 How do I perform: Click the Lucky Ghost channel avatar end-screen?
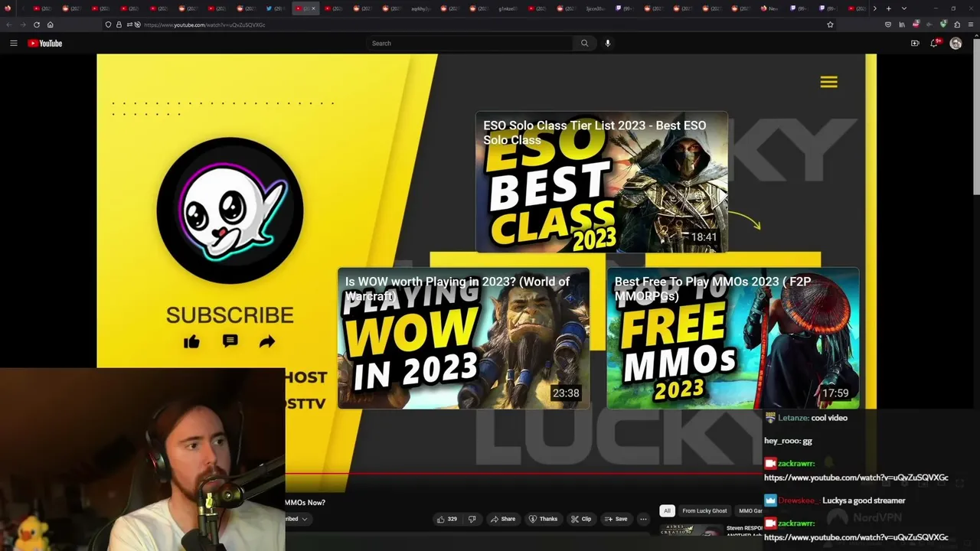[x=230, y=210]
